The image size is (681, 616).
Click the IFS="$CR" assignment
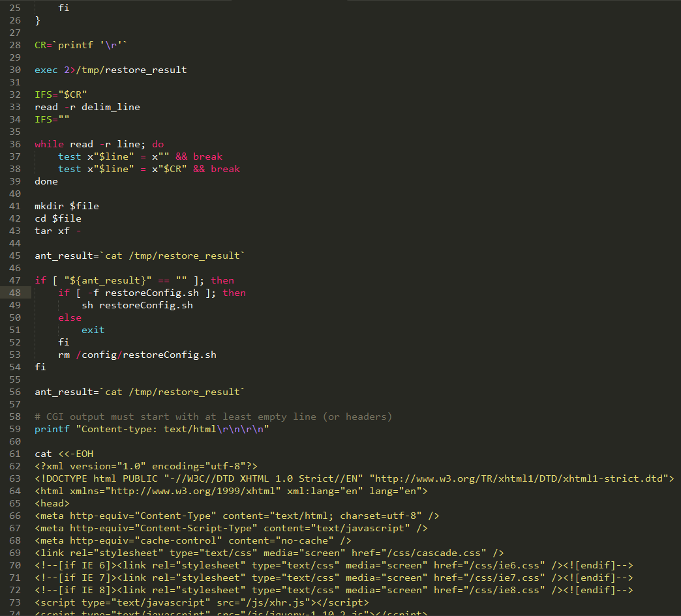[61, 95]
